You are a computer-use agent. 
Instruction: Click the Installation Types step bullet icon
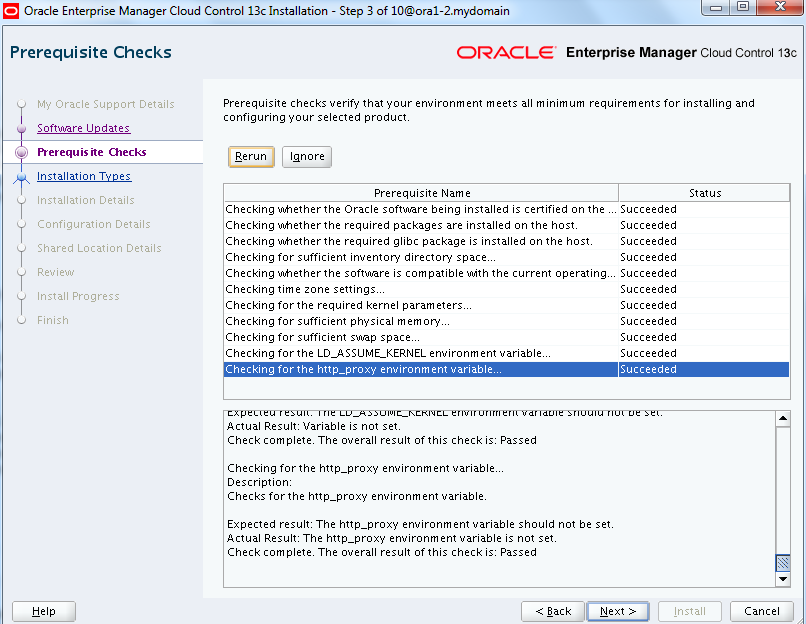click(x=21, y=177)
